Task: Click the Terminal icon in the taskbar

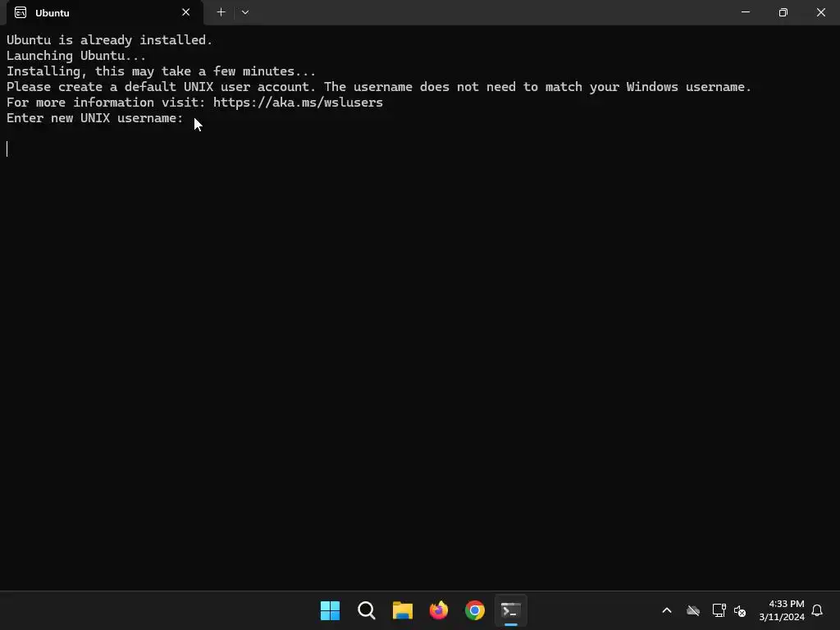Action: coord(510,610)
